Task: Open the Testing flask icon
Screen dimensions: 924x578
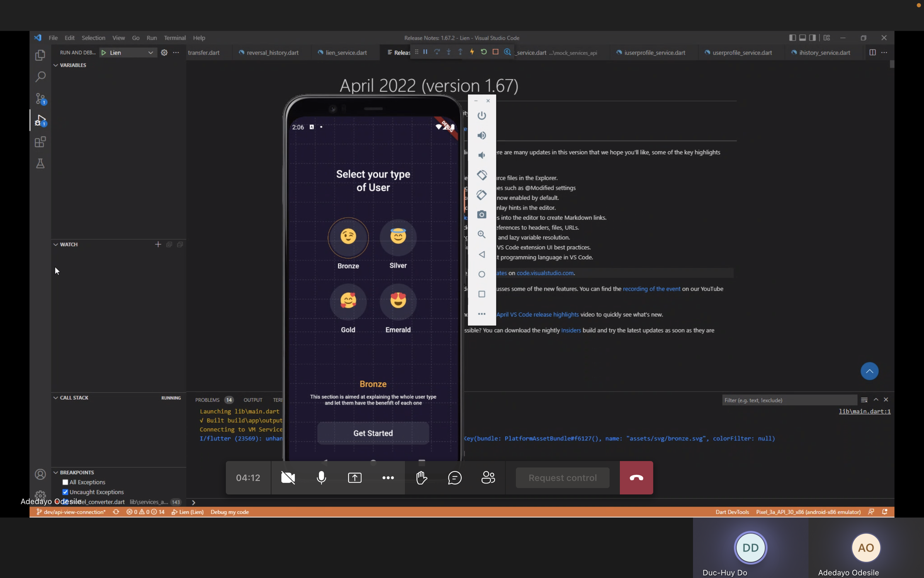Action: click(x=40, y=163)
